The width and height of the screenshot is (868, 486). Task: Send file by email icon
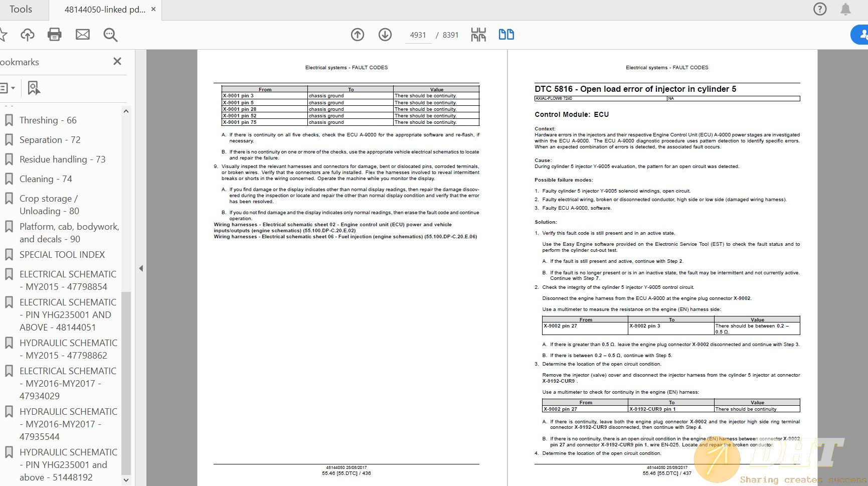tap(82, 35)
